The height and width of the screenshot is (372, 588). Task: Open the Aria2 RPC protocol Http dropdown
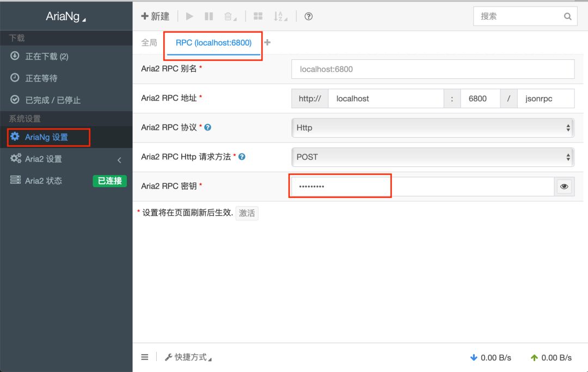click(x=433, y=128)
